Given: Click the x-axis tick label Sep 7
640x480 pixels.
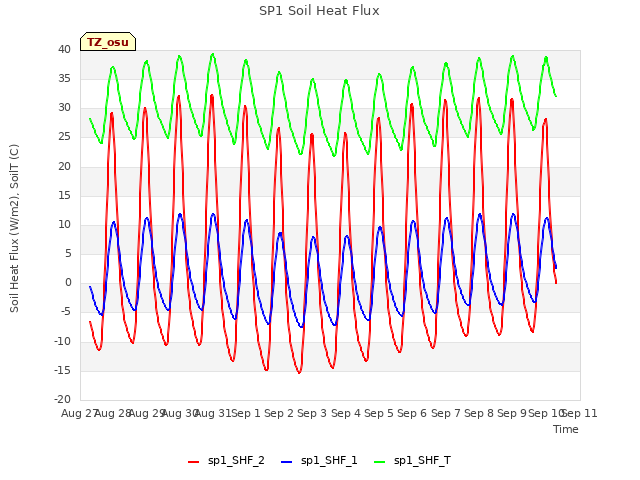Looking at the screenshot, I should point(446,413).
